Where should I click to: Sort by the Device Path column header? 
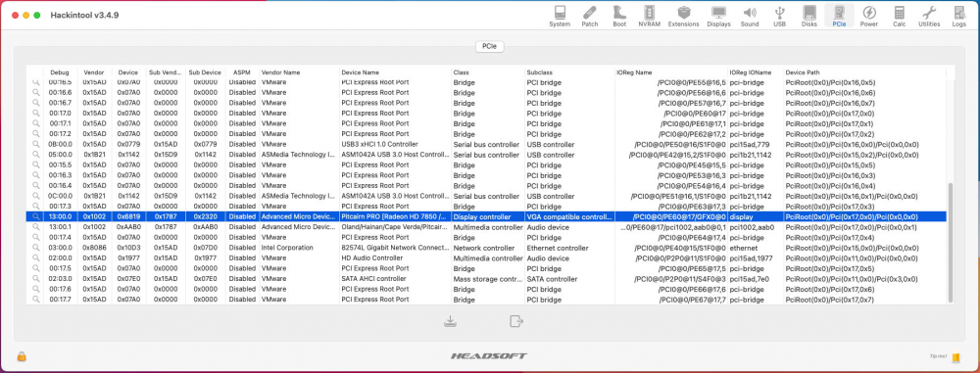[x=864, y=72]
